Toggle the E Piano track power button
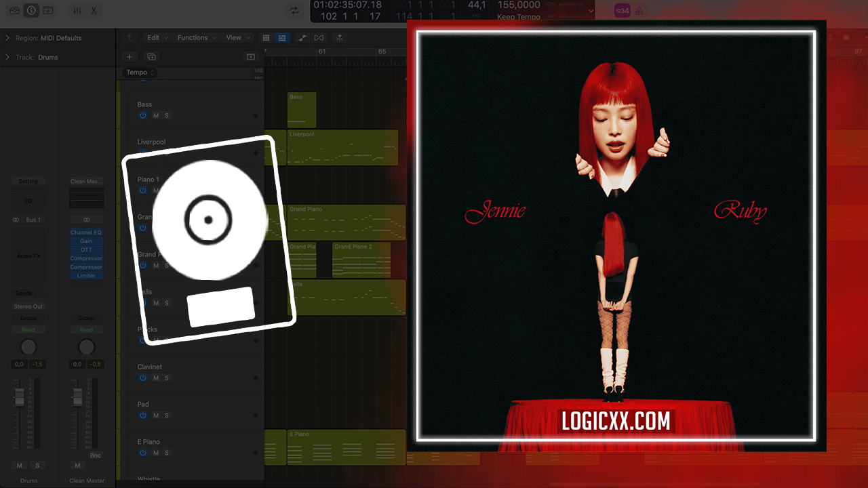The width and height of the screenshot is (868, 488). pyautogui.click(x=142, y=453)
